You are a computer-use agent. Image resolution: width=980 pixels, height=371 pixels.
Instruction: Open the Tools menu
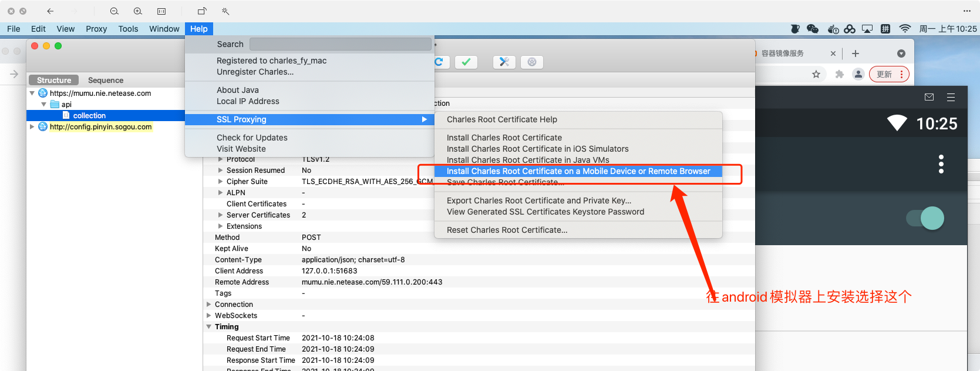(128, 29)
